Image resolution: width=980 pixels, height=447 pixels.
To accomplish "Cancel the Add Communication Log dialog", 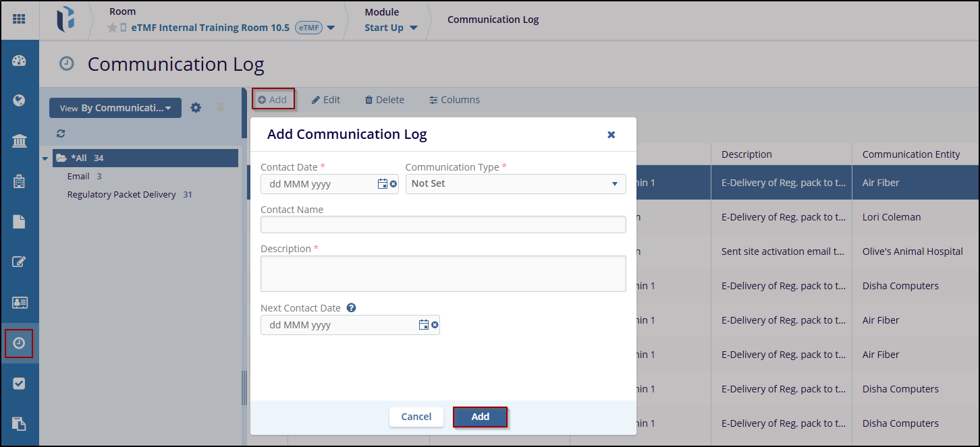I will [x=416, y=417].
